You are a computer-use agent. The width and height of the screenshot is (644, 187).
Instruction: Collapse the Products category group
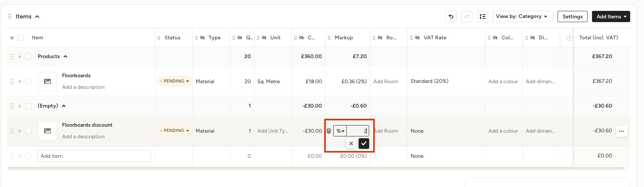click(65, 57)
